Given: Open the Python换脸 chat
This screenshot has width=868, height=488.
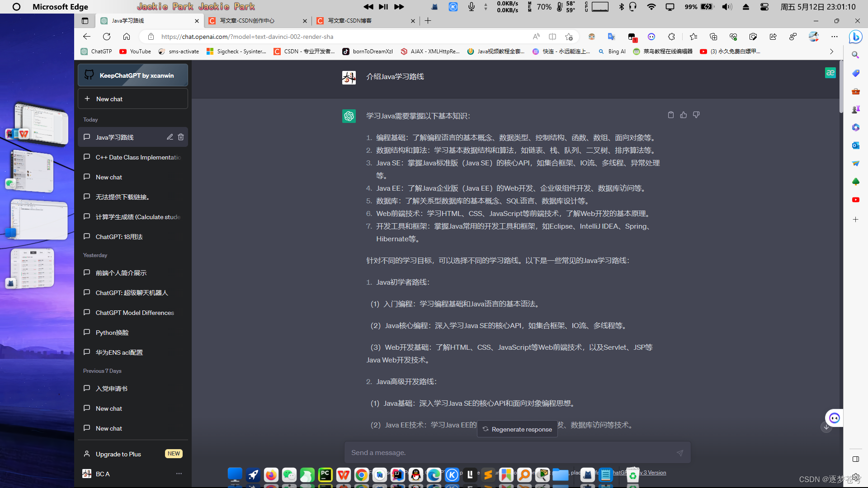Looking at the screenshot, I should point(133,332).
